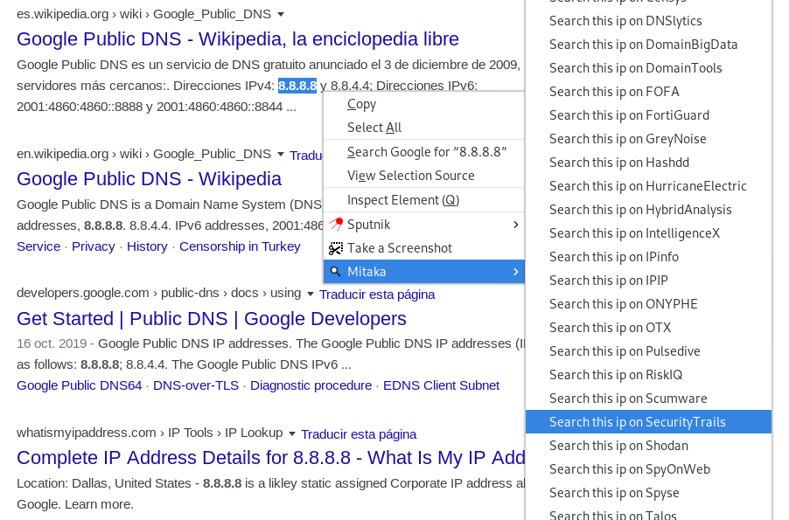The height and width of the screenshot is (520, 789).
Task: Open the EDNS Client Subnet sitelink
Action: tap(441, 386)
